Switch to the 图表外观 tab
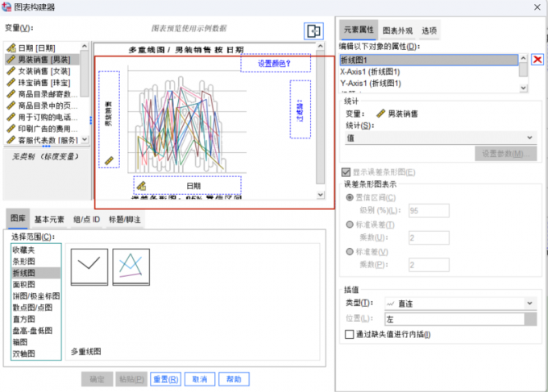 pos(397,31)
